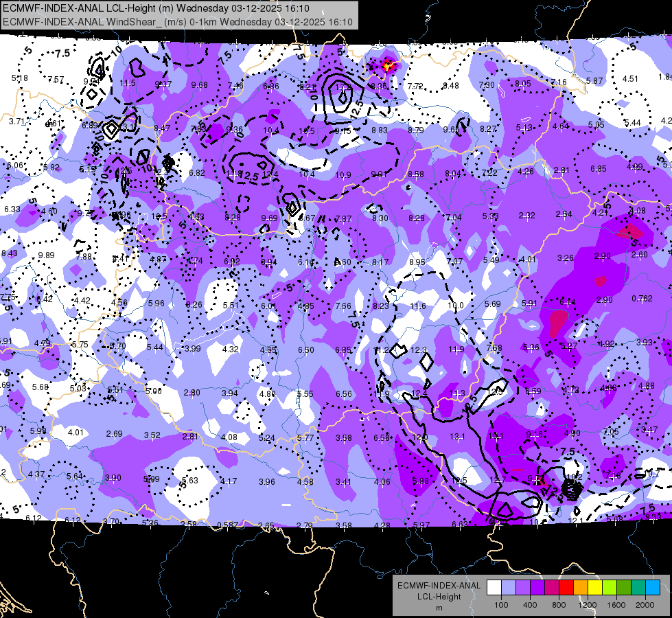The width and height of the screenshot is (672, 618).
Task: Click the '13.1' wind shear value
Action: [x=457, y=437]
